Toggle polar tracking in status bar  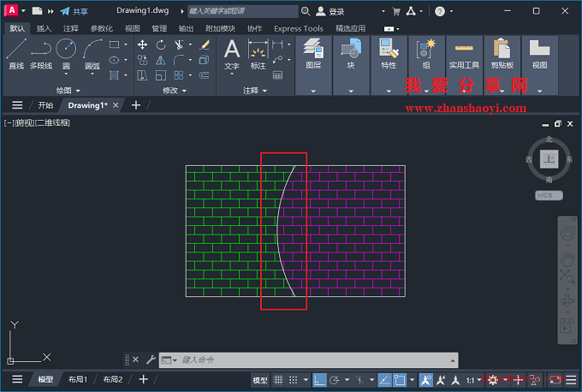point(335,380)
